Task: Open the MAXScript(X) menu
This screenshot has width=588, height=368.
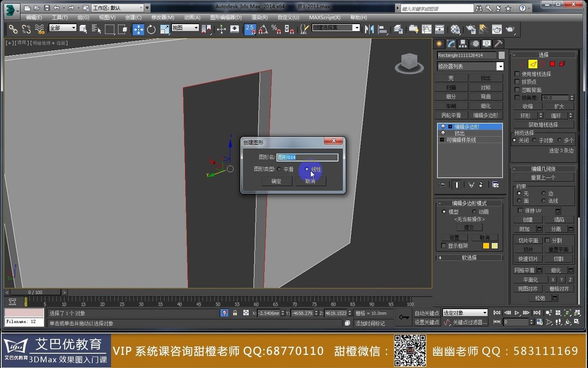Action: tap(325, 17)
